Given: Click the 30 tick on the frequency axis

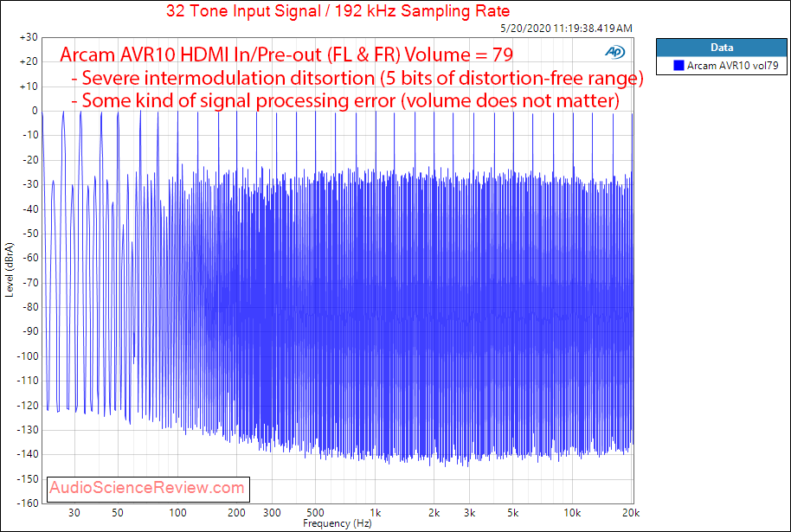Looking at the screenshot, I should tap(74, 513).
